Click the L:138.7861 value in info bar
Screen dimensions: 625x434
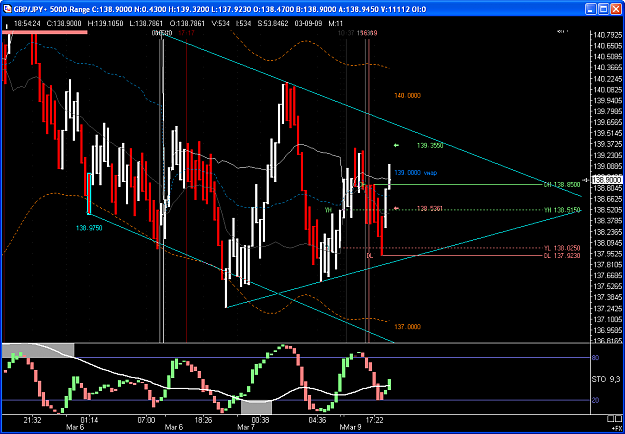point(146,24)
